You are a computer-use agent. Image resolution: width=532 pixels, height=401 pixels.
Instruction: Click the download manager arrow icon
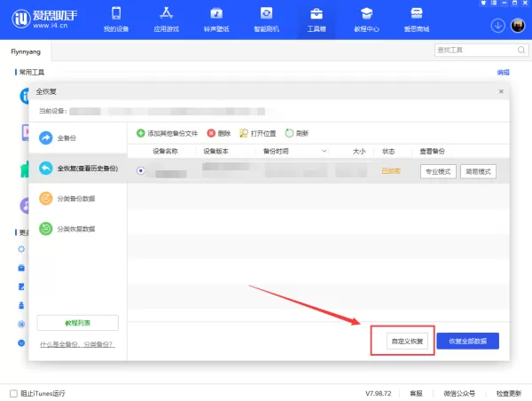point(497,26)
